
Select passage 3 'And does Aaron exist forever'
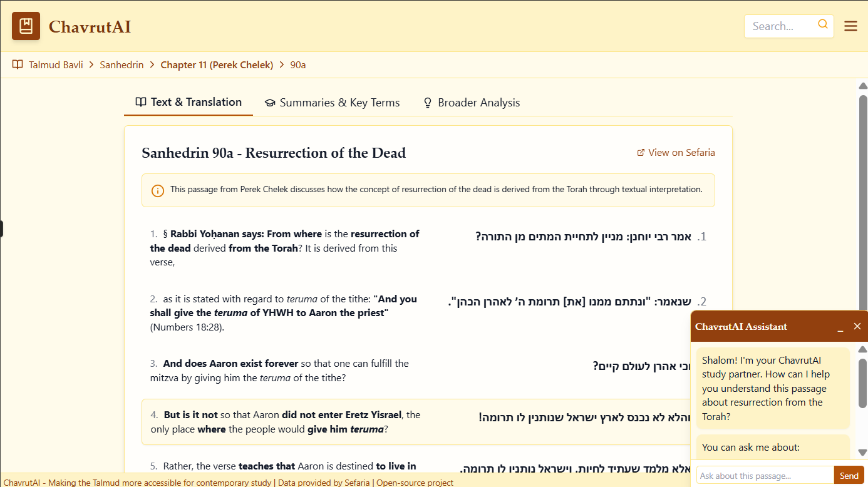coord(279,371)
